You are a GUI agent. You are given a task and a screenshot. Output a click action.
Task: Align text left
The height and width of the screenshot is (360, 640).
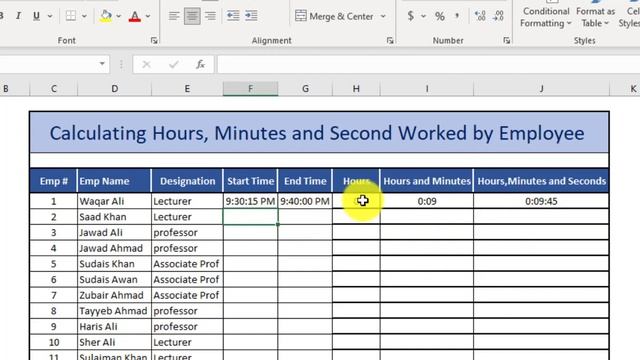[174, 16]
